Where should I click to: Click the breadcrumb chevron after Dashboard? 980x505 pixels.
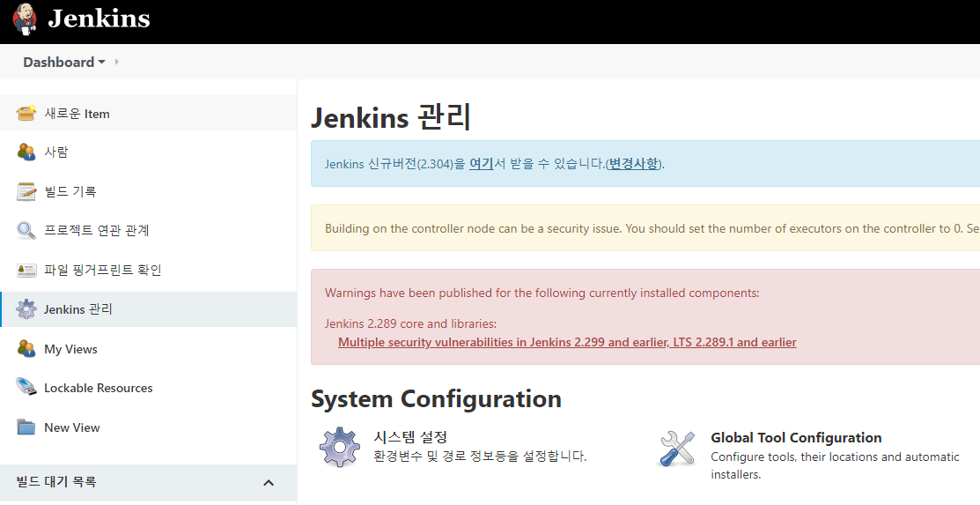point(117,62)
